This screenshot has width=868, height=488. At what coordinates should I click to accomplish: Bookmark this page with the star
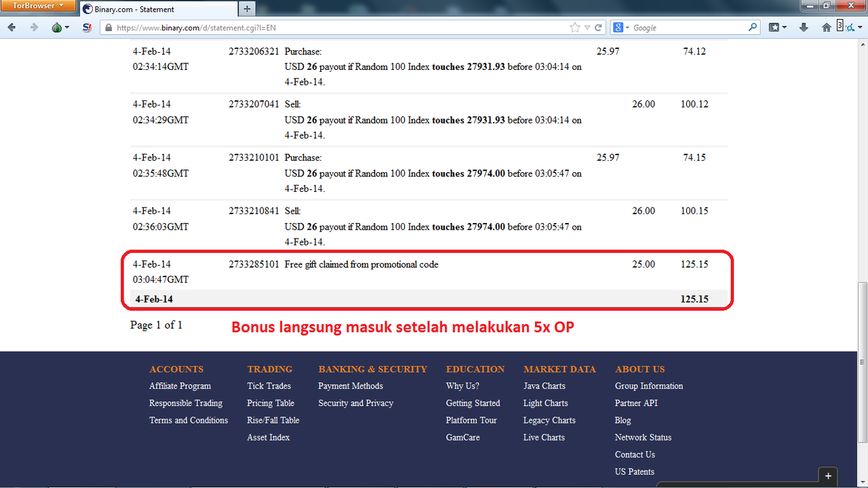click(x=575, y=28)
